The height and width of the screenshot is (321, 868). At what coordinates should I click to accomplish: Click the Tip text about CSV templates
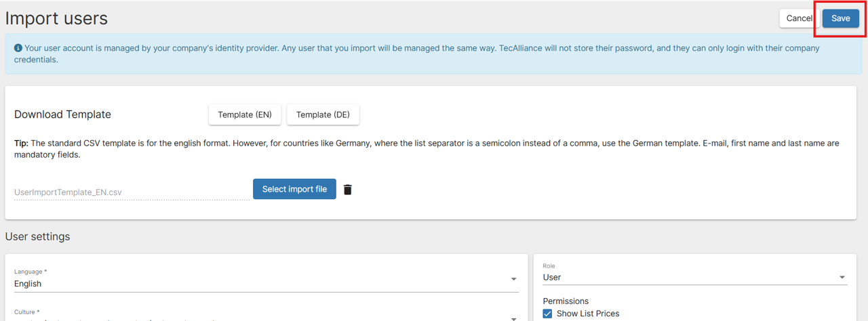(x=427, y=149)
